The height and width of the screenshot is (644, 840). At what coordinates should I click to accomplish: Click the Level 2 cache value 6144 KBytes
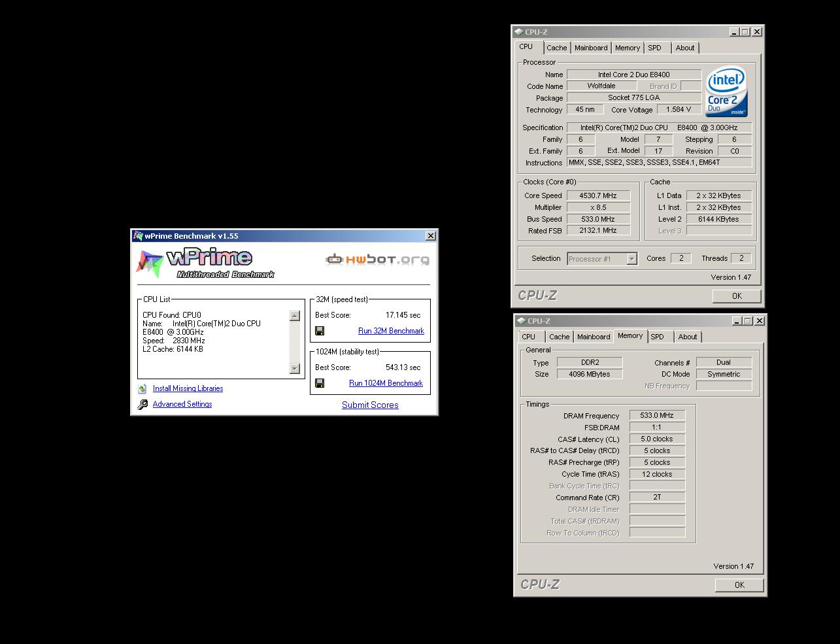pos(718,219)
